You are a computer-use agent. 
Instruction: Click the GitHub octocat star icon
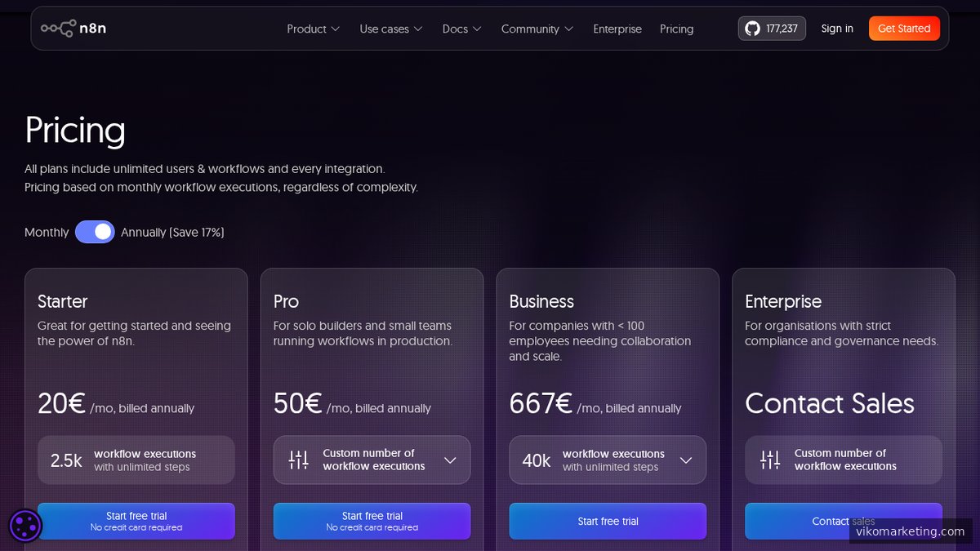[752, 28]
